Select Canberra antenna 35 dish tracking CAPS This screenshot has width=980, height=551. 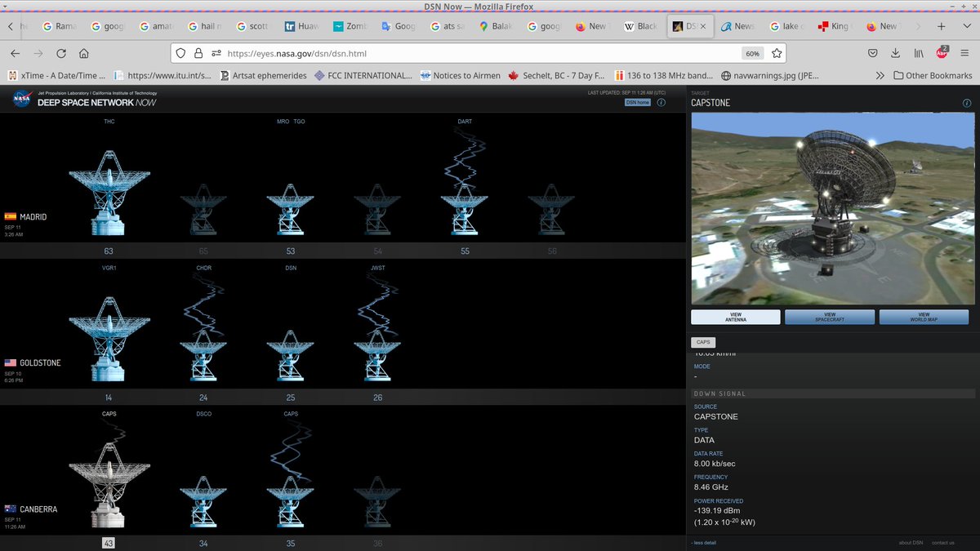coord(290,502)
